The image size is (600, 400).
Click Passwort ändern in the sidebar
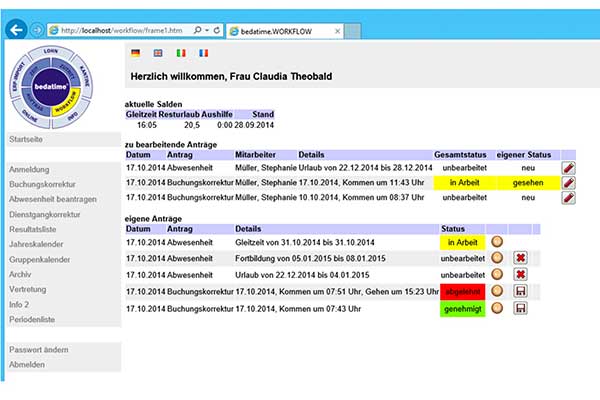(x=39, y=350)
